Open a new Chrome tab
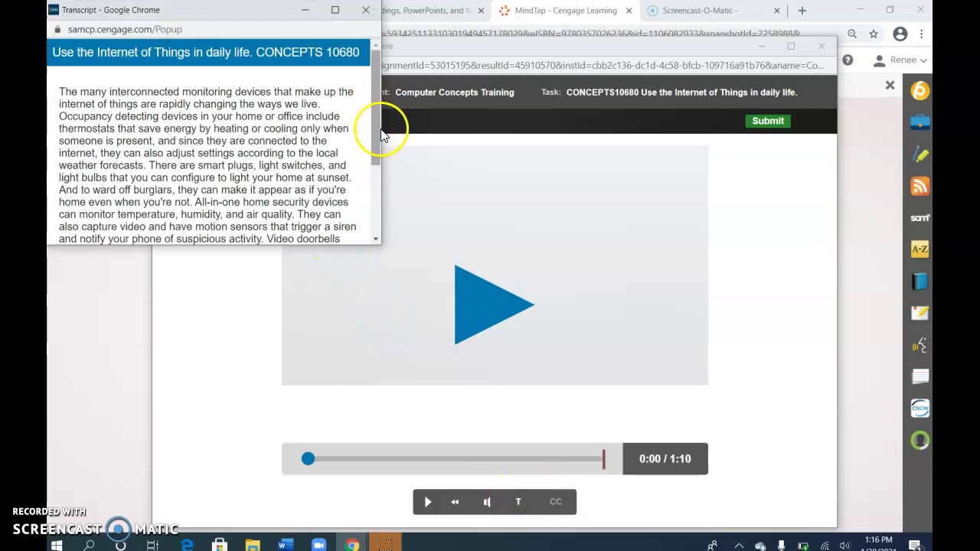This screenshot has width=980, height=551. tap(802, 11)
